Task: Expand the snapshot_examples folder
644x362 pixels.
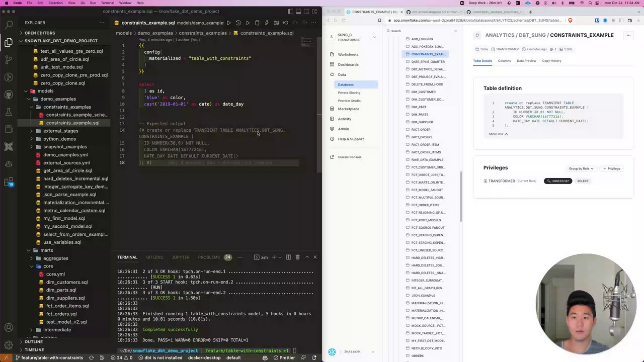Action: pyautogui.click(x=65, y=147)
